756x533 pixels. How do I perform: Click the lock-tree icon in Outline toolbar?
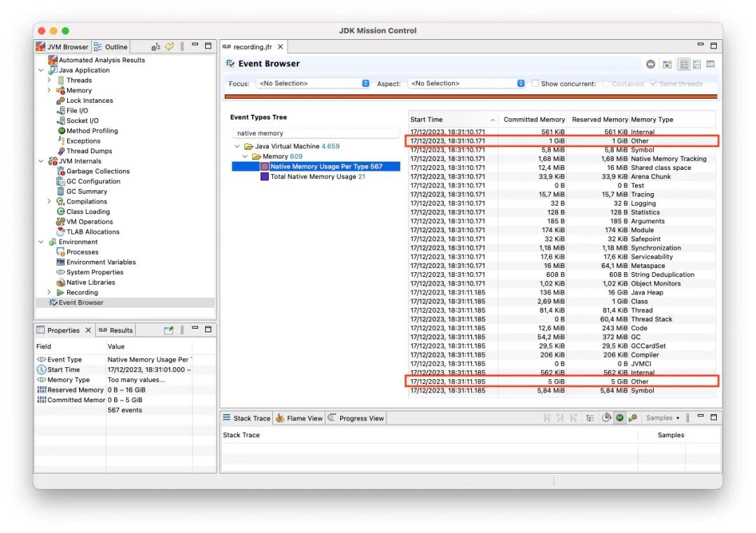[155, 47]
